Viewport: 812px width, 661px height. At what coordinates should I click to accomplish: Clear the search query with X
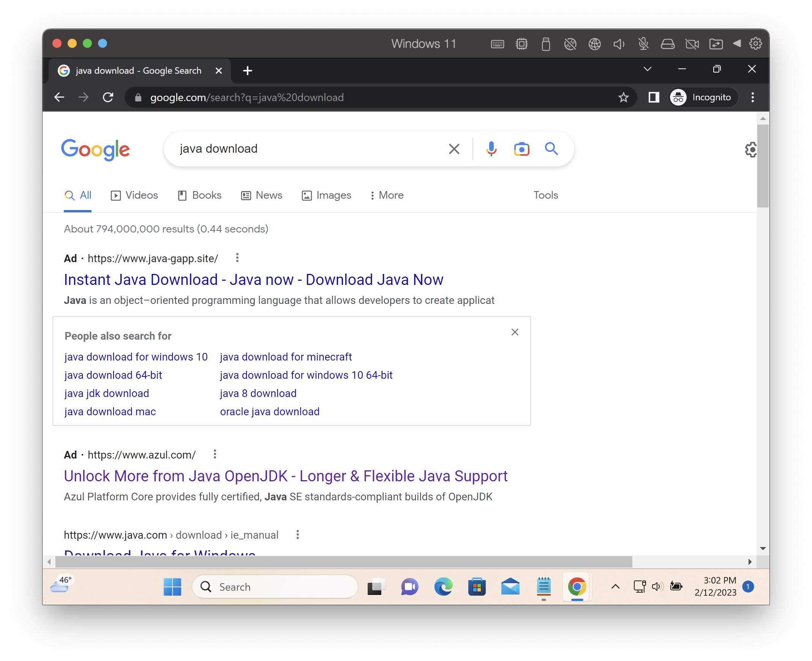pyautogui.click(x=454, y=149)
